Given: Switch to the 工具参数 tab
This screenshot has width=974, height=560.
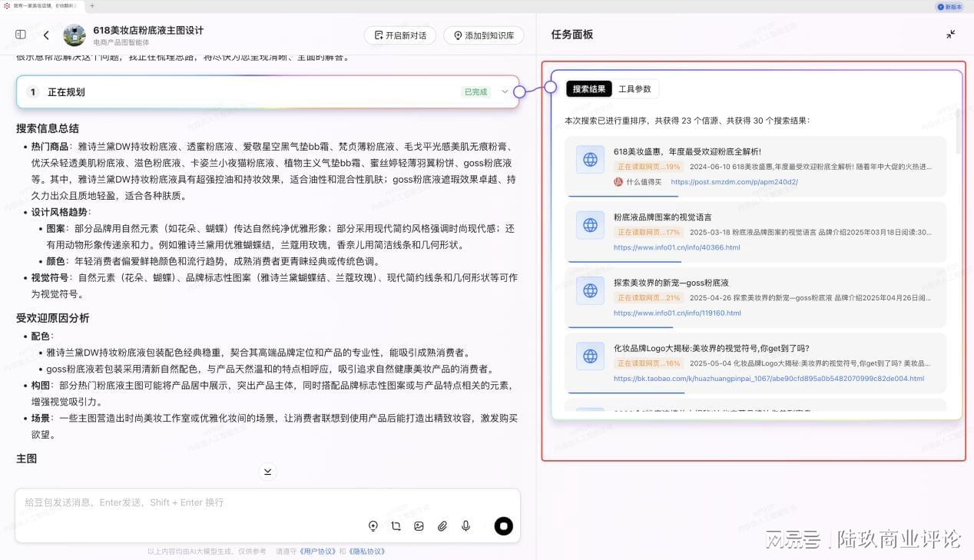Looking at the screenshot, I should coord(634,89).
